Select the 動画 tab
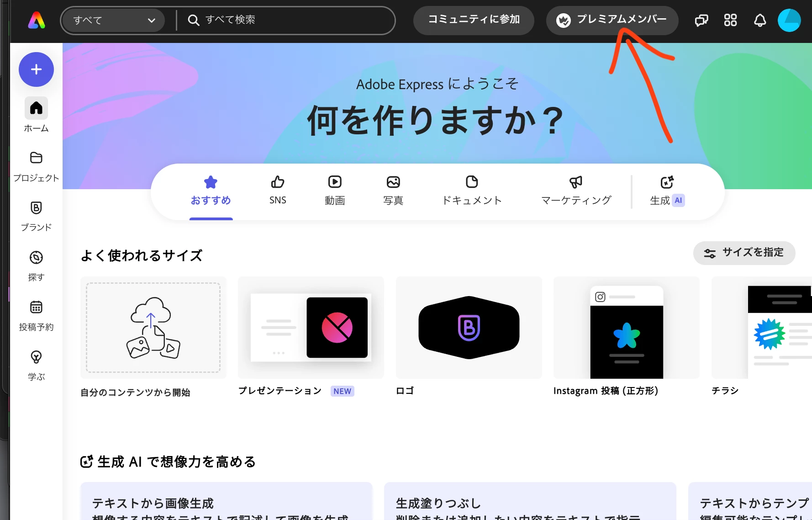The image size is (812, 520). point(335,191)
